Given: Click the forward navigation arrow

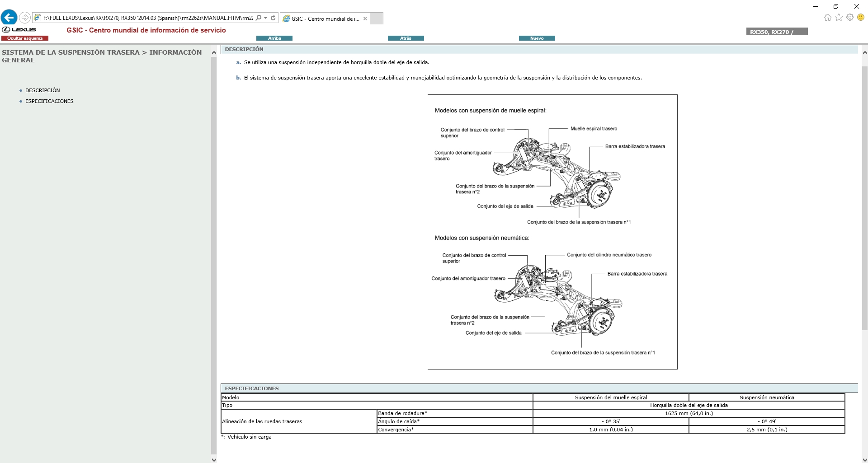Looking at the screenshot, I should pyautogui.click(x=25, y=18).
